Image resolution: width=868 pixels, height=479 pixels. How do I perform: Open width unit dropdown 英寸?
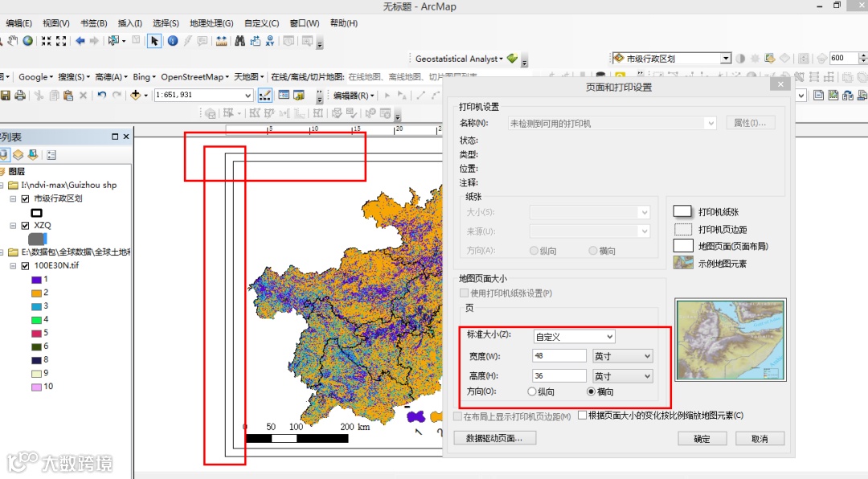[x=622, y=356]
